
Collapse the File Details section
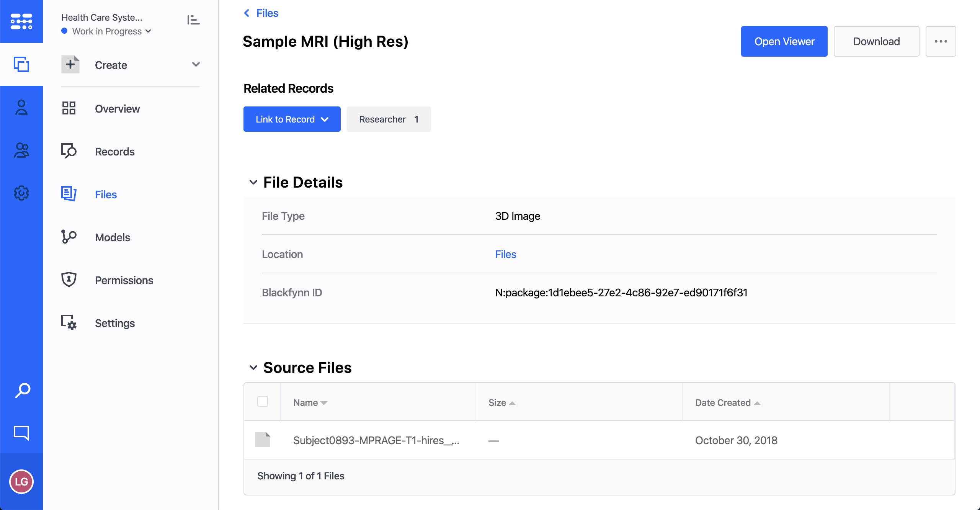pyautogui.click(x=253, y=182)
